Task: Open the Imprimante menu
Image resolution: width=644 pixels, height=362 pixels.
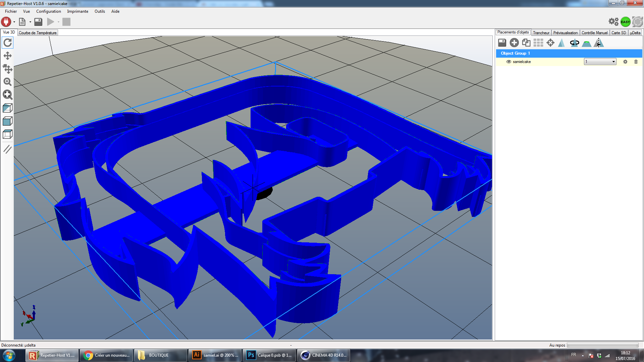Action: pos(77,11)
